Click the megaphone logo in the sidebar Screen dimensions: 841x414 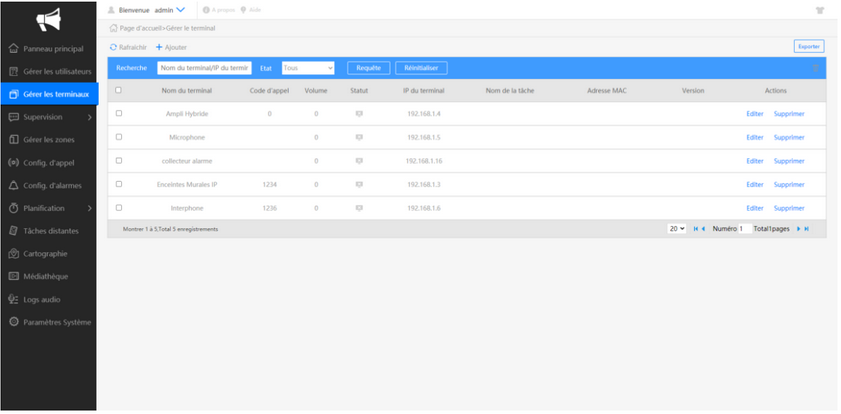pos(48,20)
